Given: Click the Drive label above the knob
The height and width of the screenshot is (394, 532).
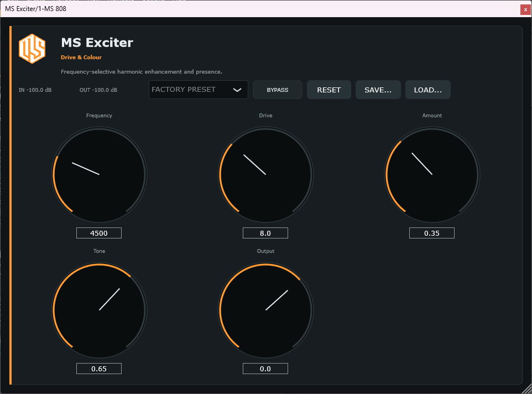Looking at the screenshot, I should tap(265, 116).
